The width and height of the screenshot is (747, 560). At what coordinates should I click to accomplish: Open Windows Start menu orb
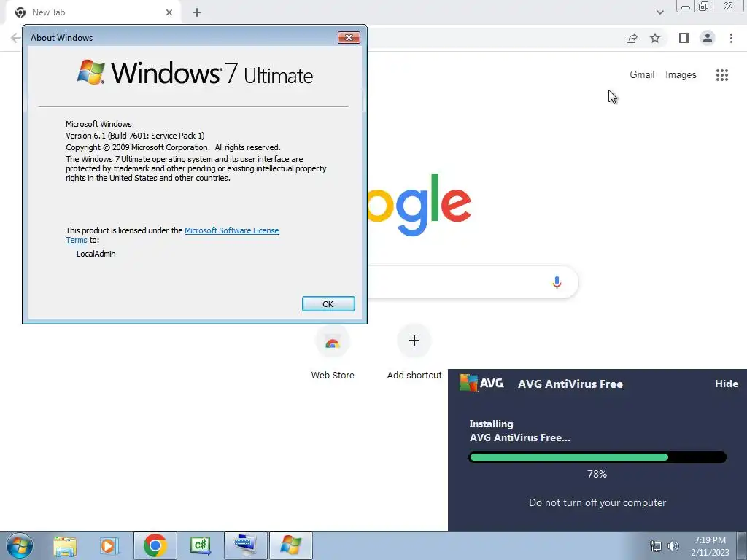[20, 545]
